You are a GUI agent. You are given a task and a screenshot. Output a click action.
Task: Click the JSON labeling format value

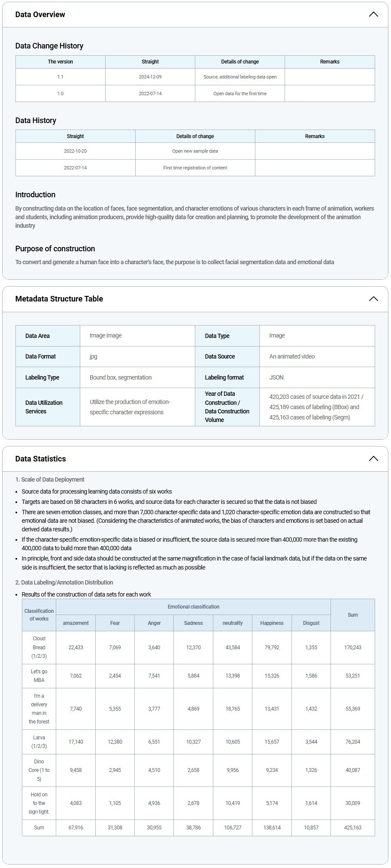coord(276,377)
